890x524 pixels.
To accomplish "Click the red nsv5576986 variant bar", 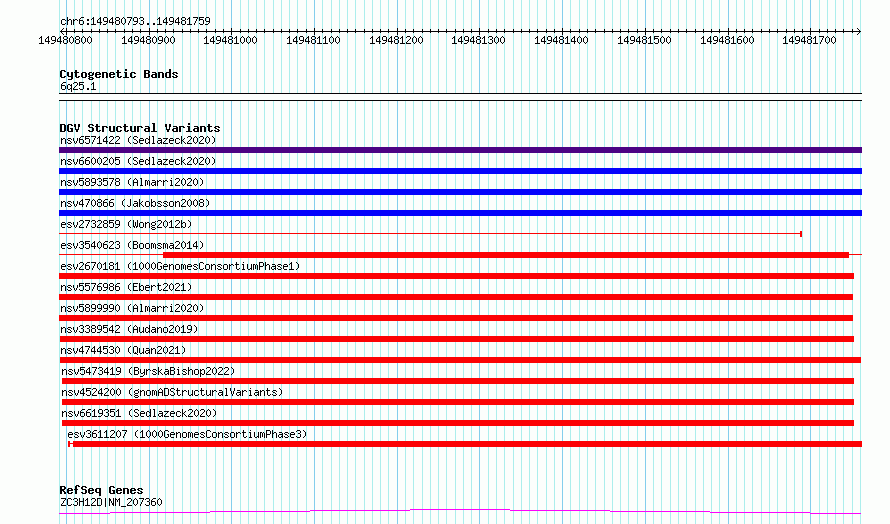I will point(456,297).
